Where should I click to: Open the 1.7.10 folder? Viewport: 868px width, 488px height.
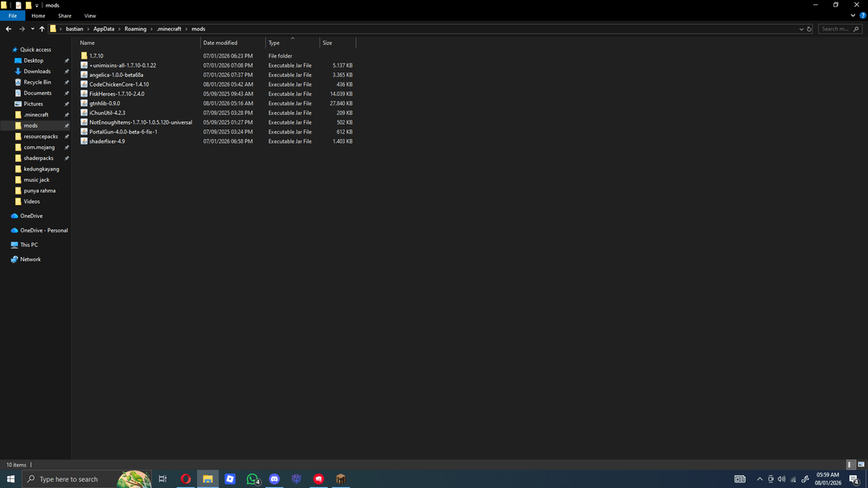pos(96,56)
